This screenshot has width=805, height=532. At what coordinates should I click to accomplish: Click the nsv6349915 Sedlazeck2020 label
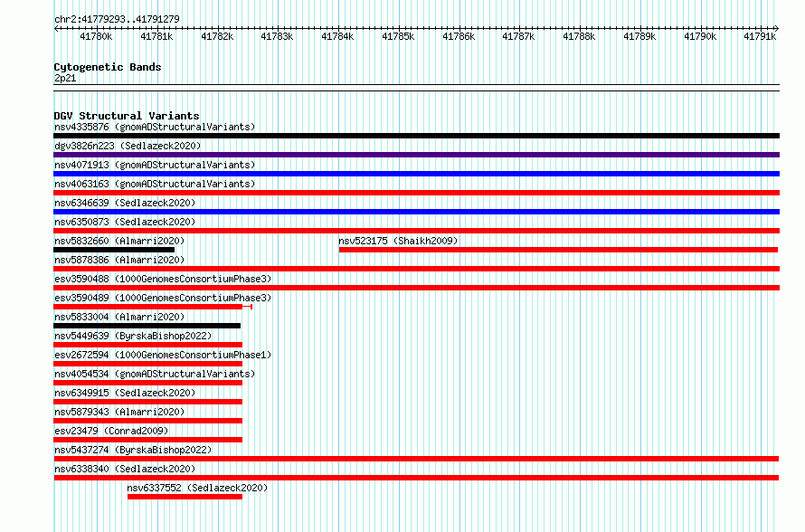[x=125, y=393]
